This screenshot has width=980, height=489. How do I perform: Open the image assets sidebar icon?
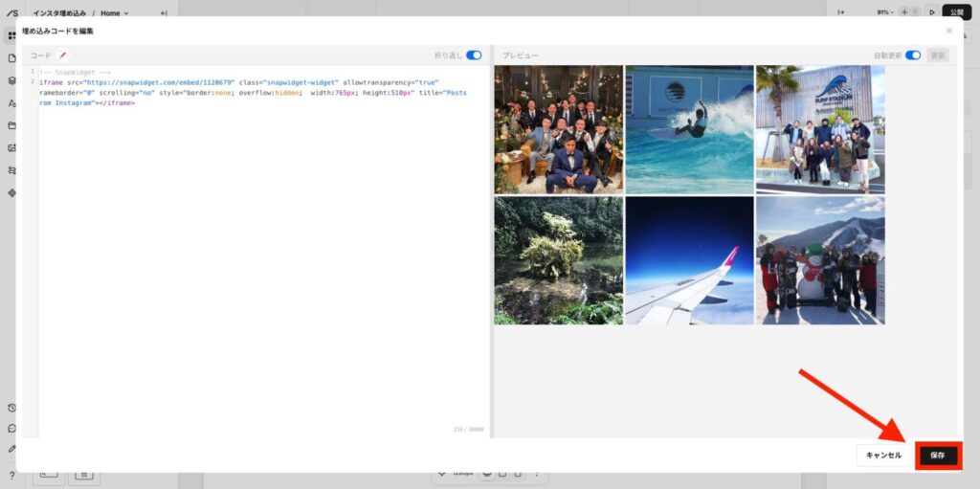point(11,148)
